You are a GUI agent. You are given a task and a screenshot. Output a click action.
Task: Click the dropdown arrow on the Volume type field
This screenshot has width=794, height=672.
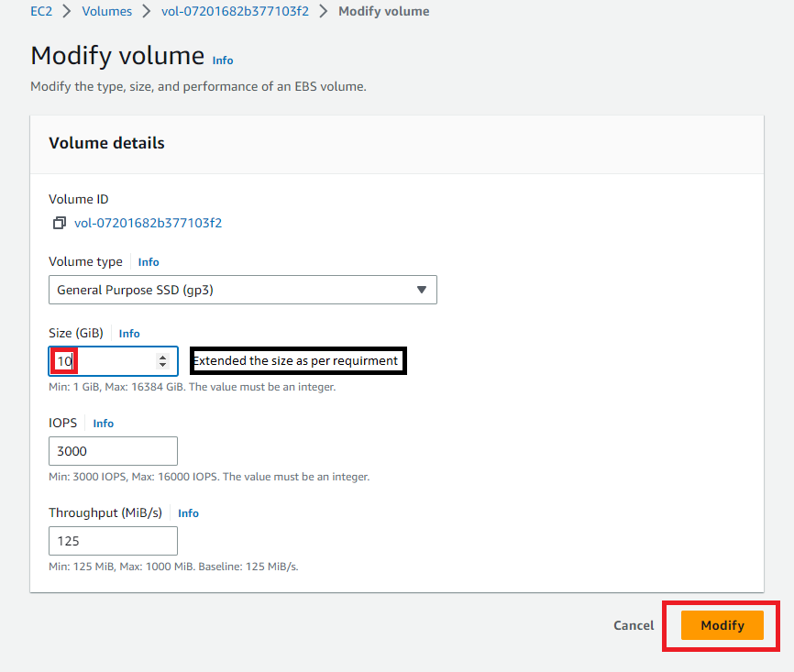point(422,290)
